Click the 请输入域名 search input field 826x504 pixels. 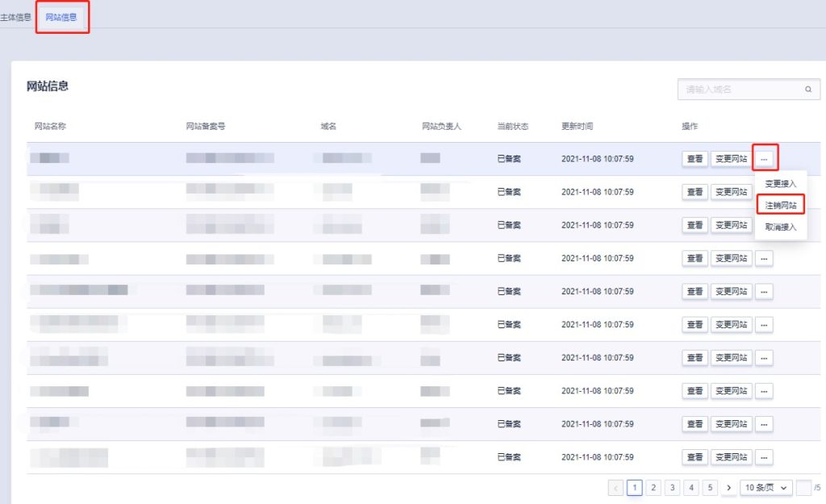[734, 89]
